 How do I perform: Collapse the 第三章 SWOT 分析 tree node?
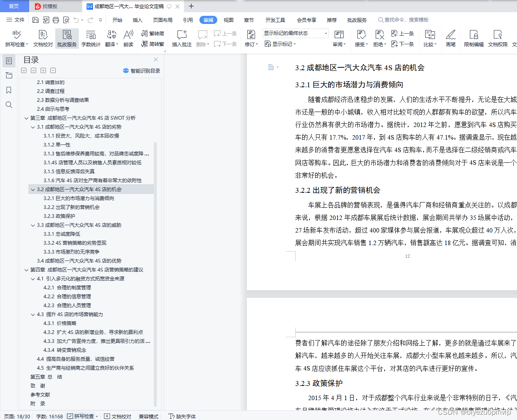pyautogui.click(x=26, y=118)
